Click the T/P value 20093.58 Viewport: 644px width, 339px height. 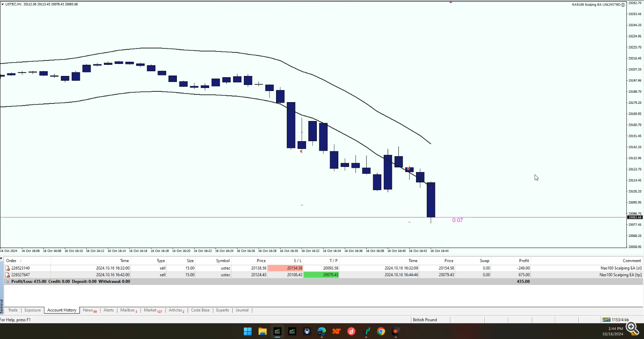coord(330,268)
